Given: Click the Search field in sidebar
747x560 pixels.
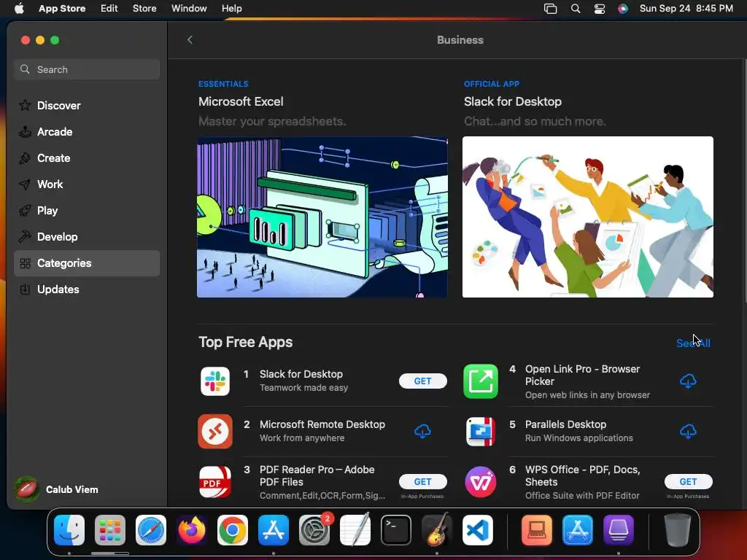Looking at the screenshot, I should (87, 69).
